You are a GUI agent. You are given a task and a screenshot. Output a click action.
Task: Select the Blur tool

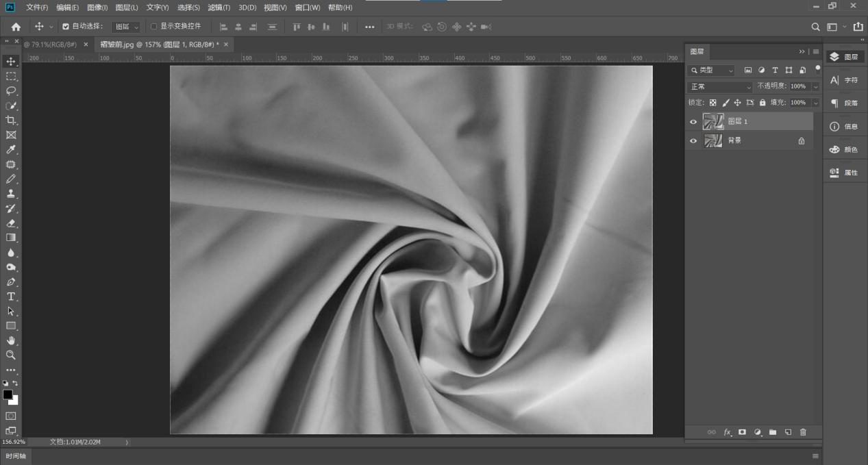coord(11,253)
